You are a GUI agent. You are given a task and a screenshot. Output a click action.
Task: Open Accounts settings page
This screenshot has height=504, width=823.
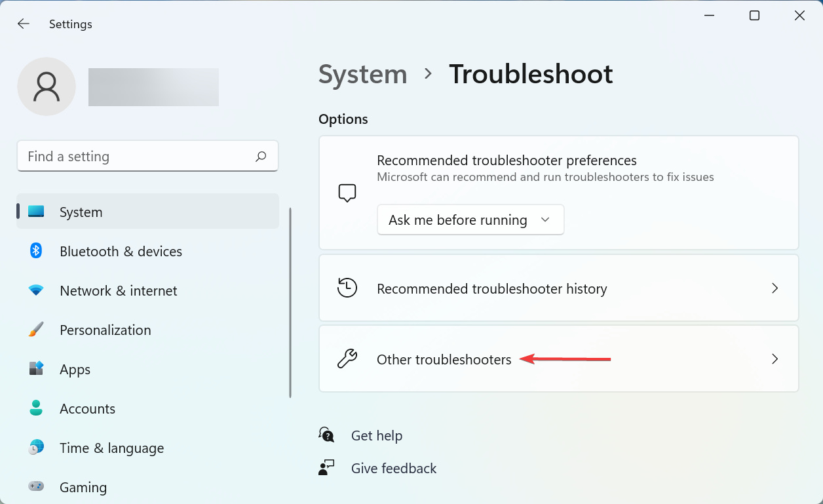[x=148, y=408]
